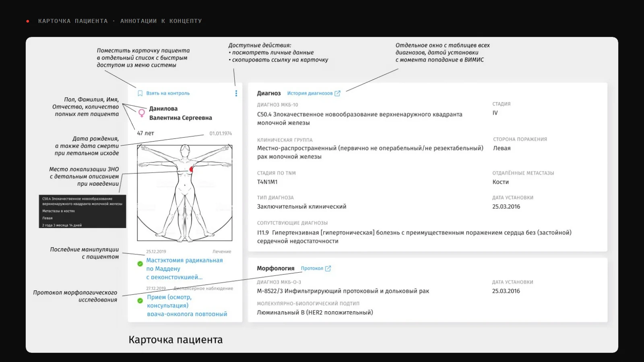This screenshot has width=644, height=362.
Task: Select M-8522/3 Инфильтрирующий протоковый и дольковый рак
Action: [343, 291]
